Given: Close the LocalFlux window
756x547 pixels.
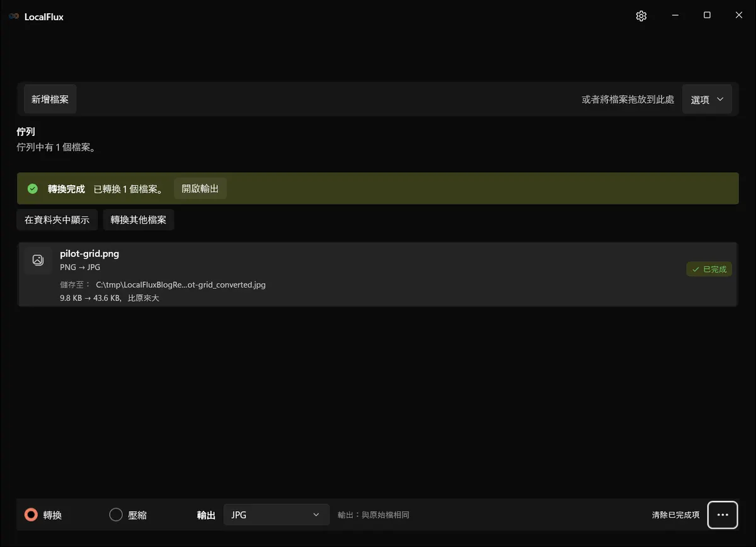Looking at the screenshot, I should (739, 16).
